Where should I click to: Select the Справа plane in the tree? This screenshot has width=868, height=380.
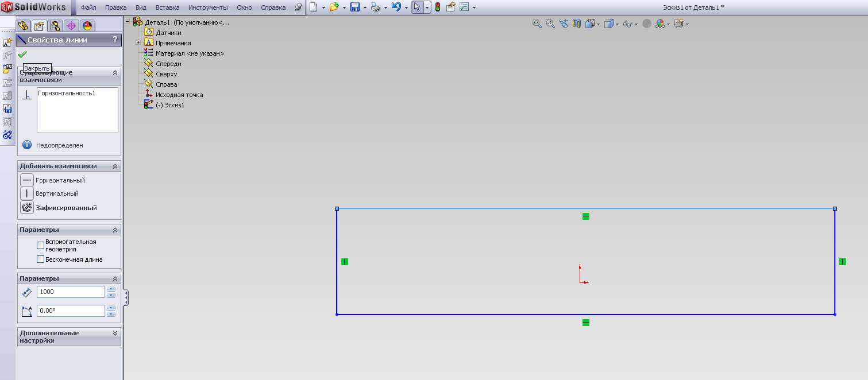tap(166, 84)
